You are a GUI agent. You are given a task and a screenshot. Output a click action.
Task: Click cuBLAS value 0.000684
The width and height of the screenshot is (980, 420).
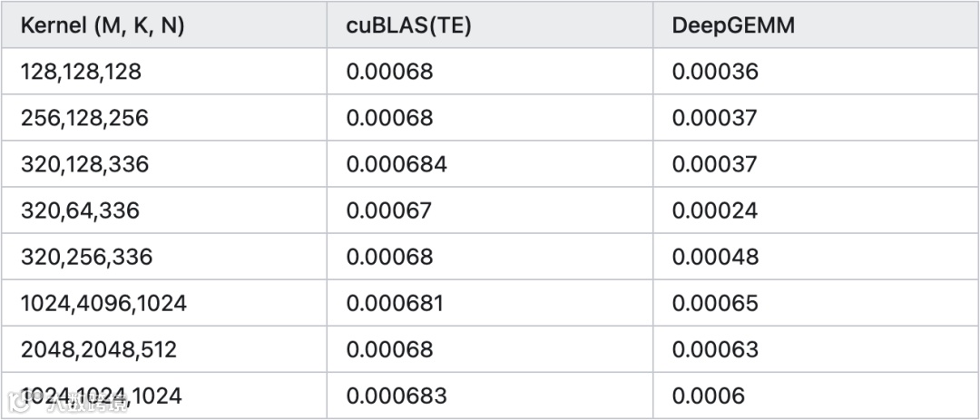[397, 164]
